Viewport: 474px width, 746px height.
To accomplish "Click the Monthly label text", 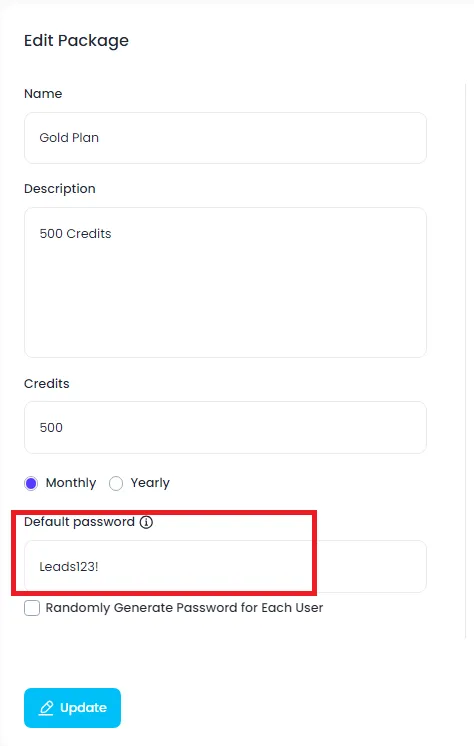I will [71, 483].
